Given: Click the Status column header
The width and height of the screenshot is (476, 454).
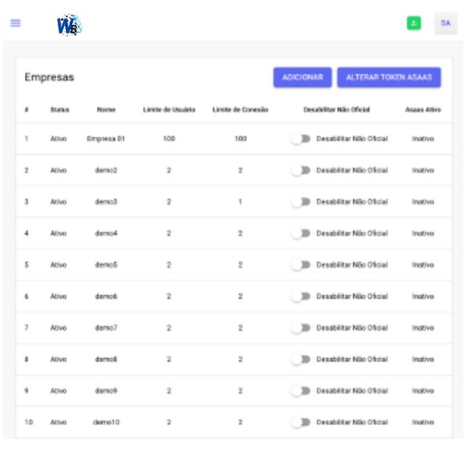Looking at the screenshot, I should tap(59, 110).
